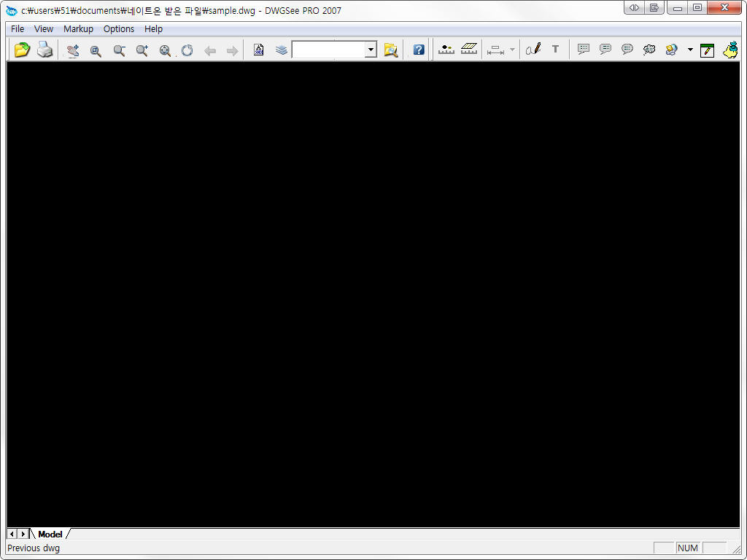The width and height of the screenshot is (747, 560).
Task: Click the title bar double-arrow button
Action: (x=634, y=7)
